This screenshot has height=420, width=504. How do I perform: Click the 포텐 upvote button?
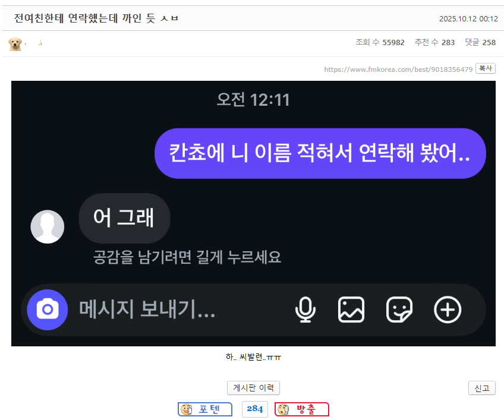(x=205, y=409)
